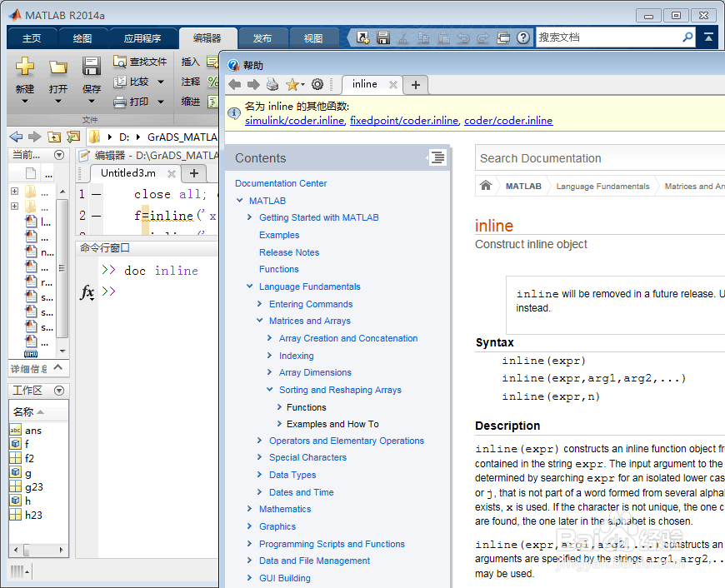This screenshot has width=725, height=588.
Task: Click the undo arrow in quick access toolbar
Action: 463,38
